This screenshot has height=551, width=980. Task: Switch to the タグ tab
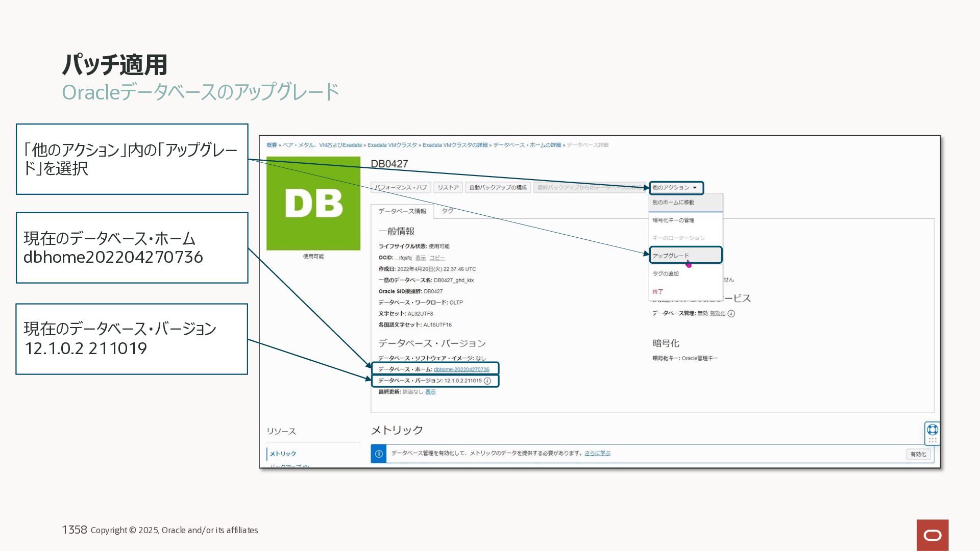pyautogui.click(x=447, y=211)
